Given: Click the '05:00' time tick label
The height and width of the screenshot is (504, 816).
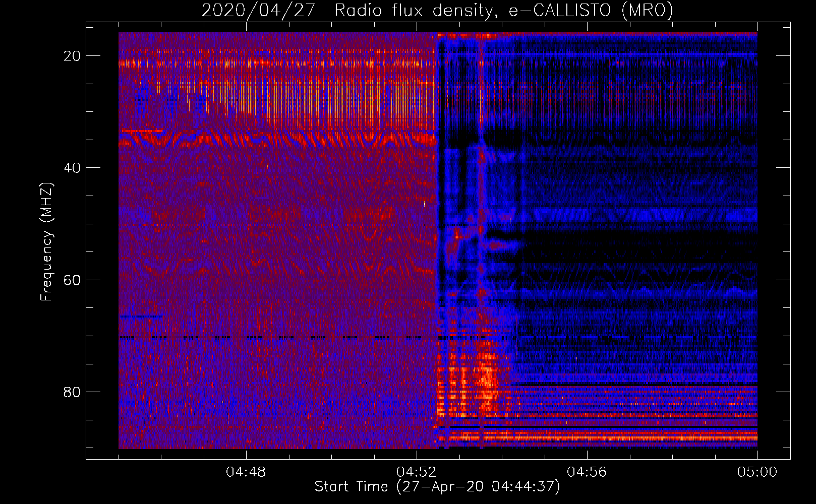Looking at the screenshot, I should [757, 472].
